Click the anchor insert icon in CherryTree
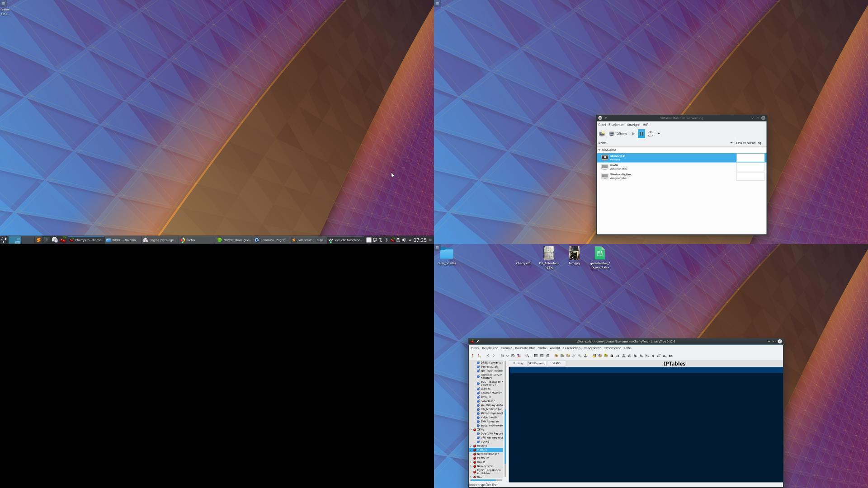The width and height of the screenshot is (868, 488). point(585,356)
